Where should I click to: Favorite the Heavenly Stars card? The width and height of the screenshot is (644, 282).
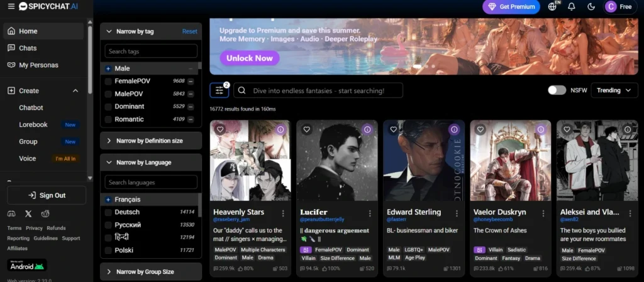220,129
